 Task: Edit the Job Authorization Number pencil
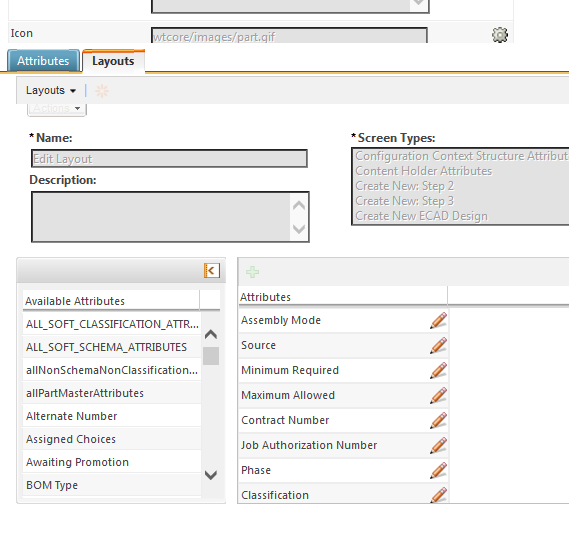pos(438,445)
